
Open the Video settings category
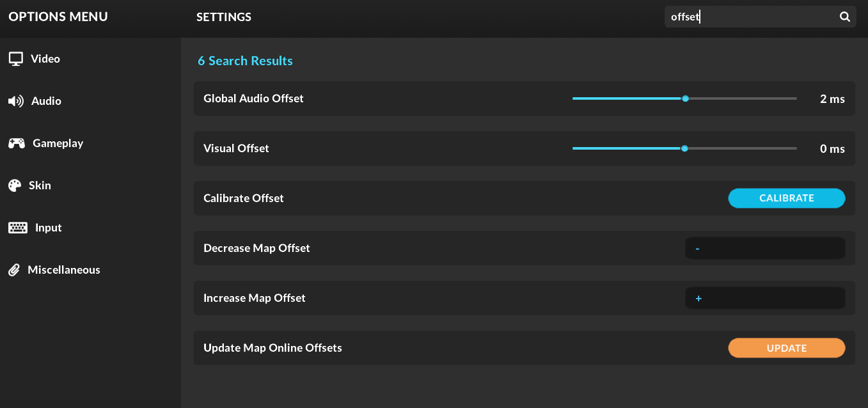coord(45,59)
